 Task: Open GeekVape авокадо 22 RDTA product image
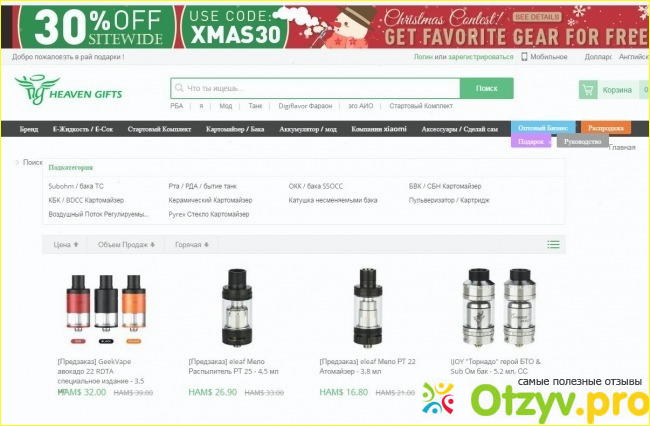click(106, 309)
